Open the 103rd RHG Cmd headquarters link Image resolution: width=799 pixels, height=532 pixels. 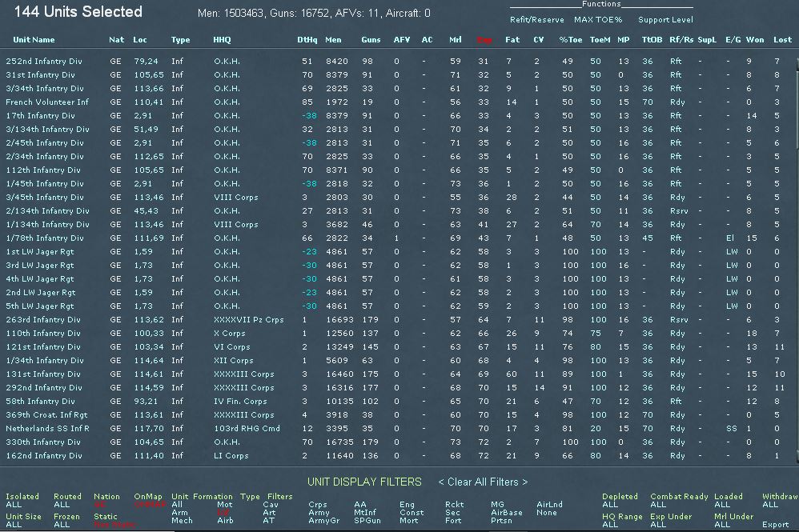click(x=247, y=428)
